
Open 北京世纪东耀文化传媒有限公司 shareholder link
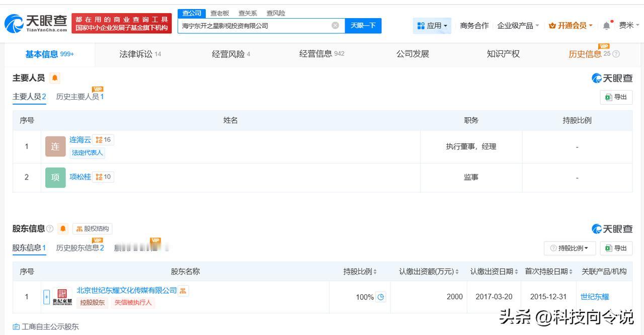pyautogui.click(x=127, y=290)
